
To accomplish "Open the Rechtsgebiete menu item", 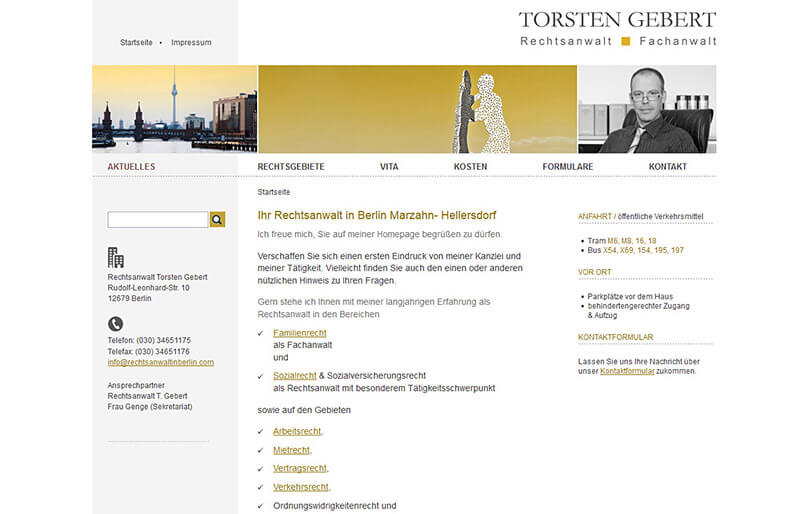I will click(x=291, y=167).
